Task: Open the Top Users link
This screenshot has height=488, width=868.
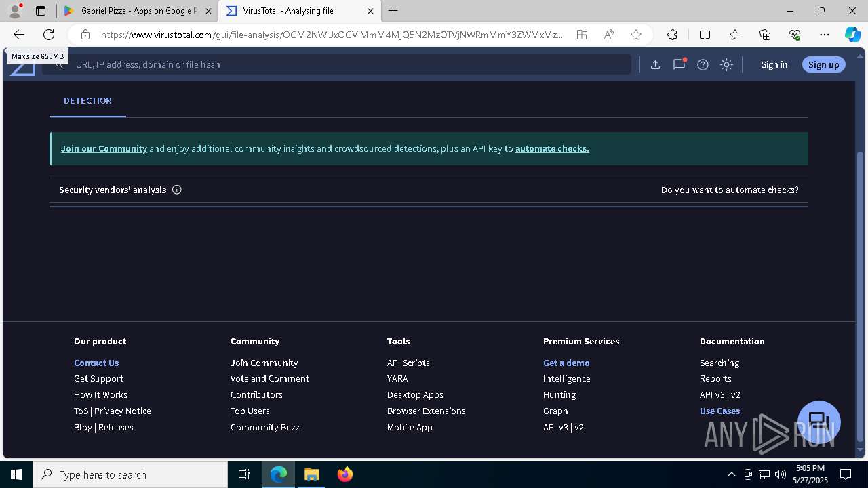Action: tap(250, 411)
